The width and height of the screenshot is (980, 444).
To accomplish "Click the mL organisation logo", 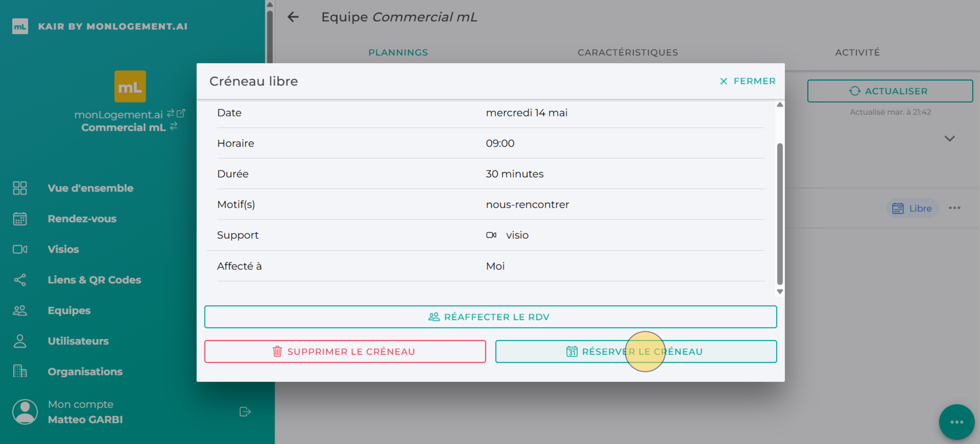I will (x=130, y=87).
